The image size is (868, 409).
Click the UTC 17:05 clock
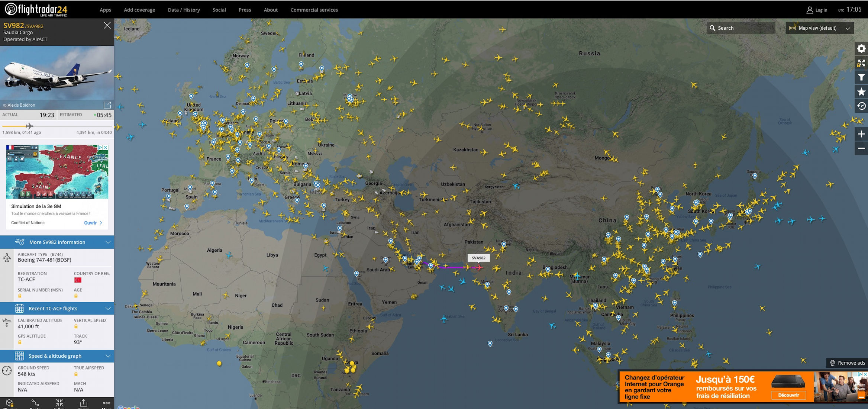pyautogui.click(x=850, y=10)
